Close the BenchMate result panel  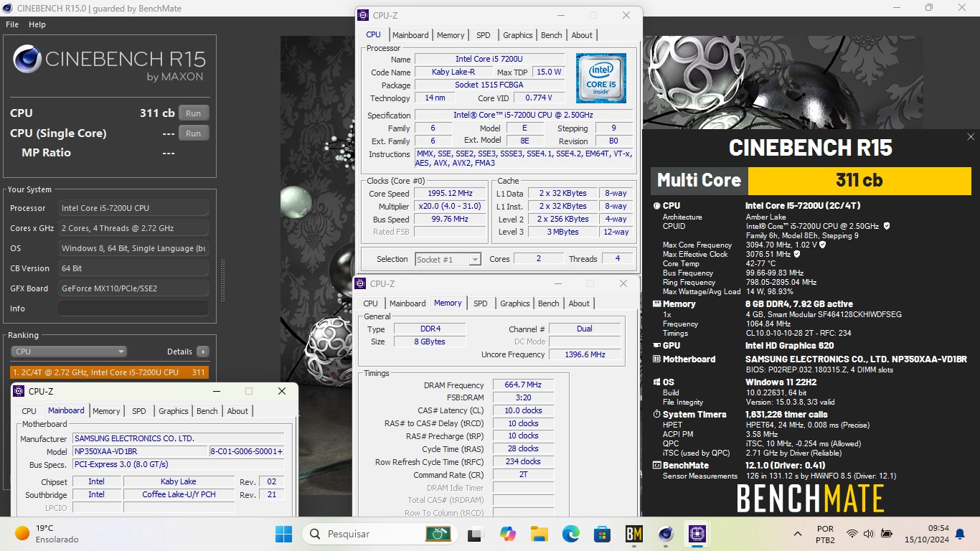[971, 136]
